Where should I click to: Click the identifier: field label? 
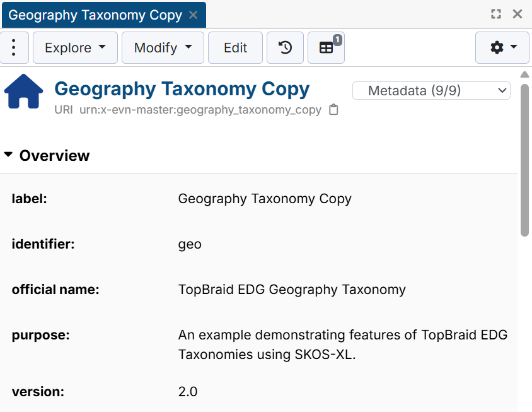[x=43, y=244]
